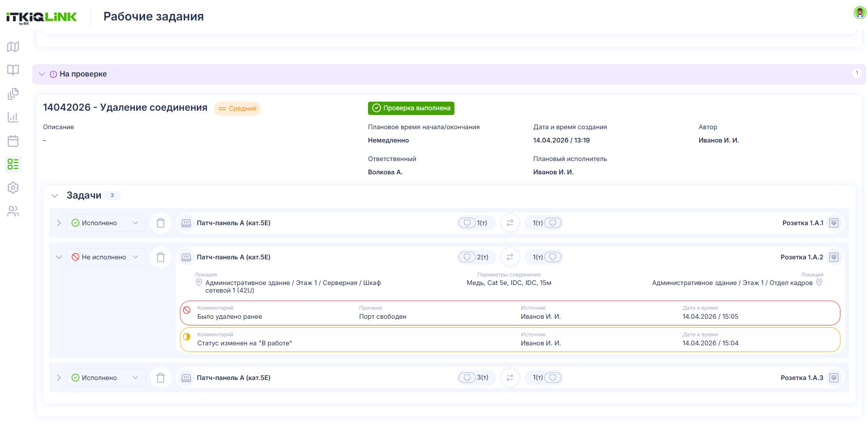Delete the Розетка 1.A.1 task
The width and height of the screenshot is (868, 428).
click(x=160, y=223)
